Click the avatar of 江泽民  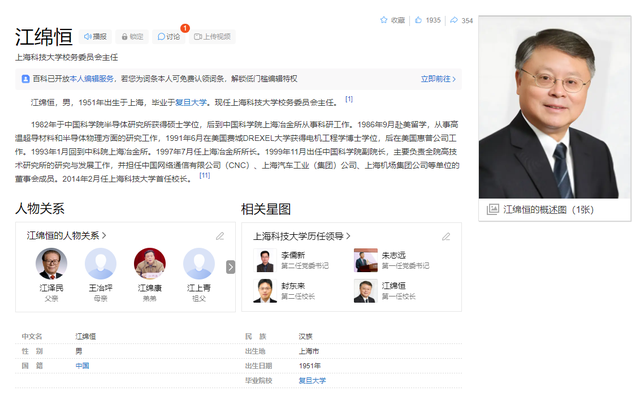(x=51, y=263)
